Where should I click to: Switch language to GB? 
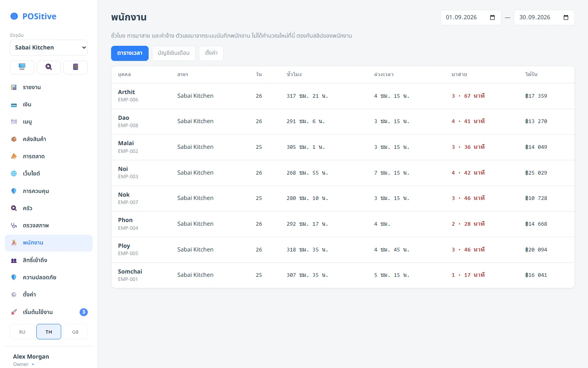[x=76, y=332]
